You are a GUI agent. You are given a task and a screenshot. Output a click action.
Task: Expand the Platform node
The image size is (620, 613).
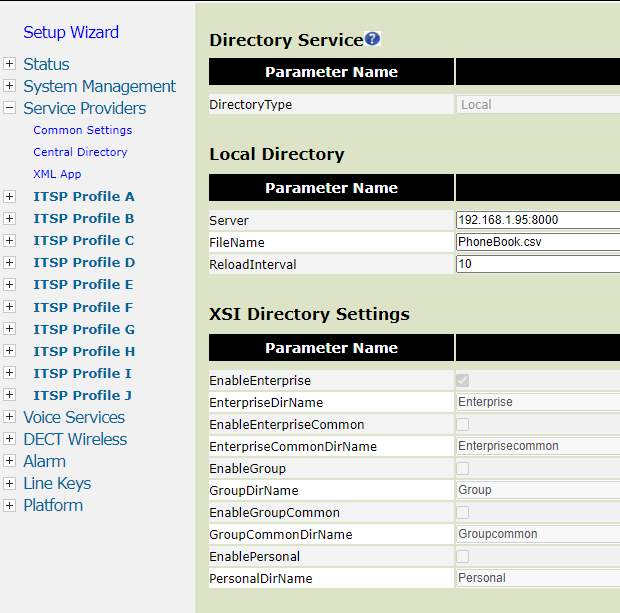pos(9,505)
